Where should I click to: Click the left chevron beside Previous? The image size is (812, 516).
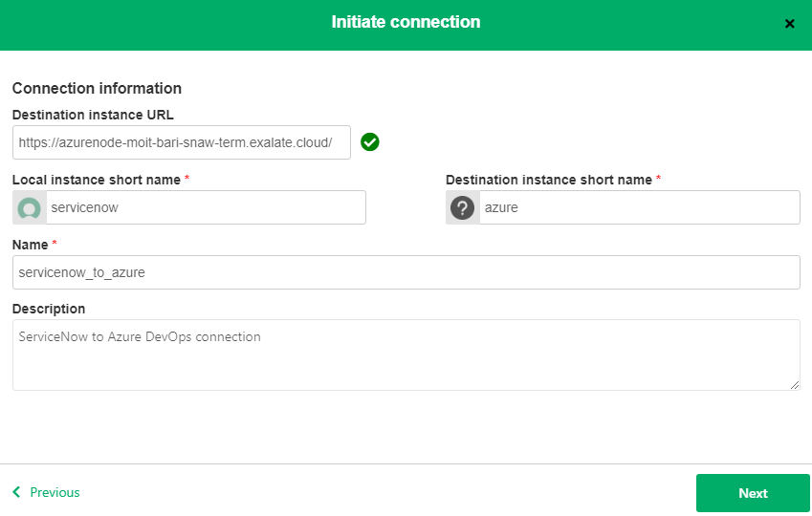(16, 492)
